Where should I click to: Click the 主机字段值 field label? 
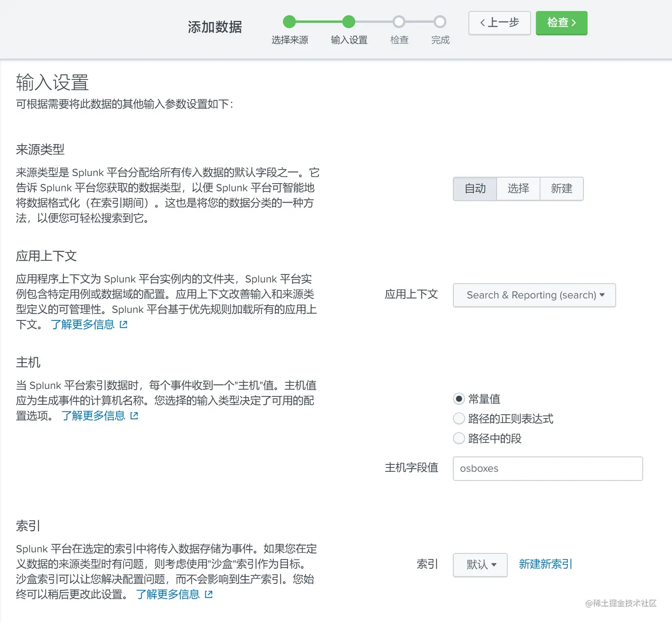(x=412, y=467)
